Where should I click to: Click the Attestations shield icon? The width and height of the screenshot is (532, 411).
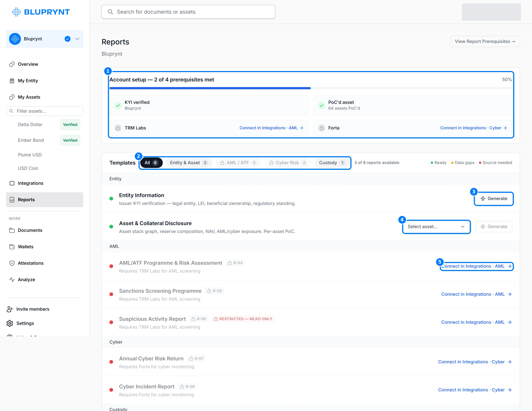(x=12, y=263)
